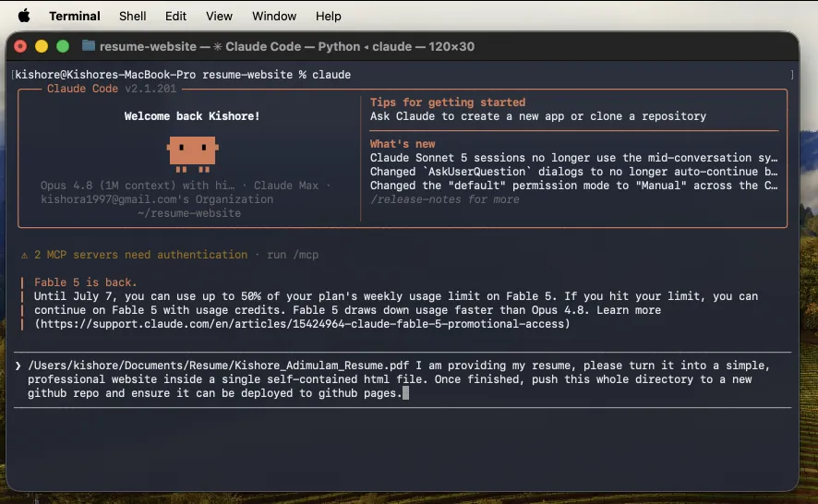Minimize the window with yellow button
Screen dimensions: 818x504
[x=42, y=46]
